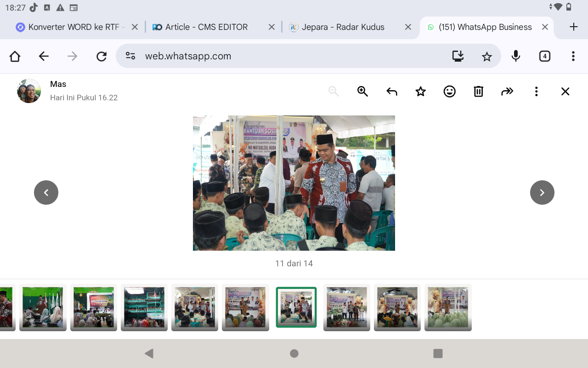Screen dimensions: 588x368
Task: Open the second-to-last thumbnail in the strip
Action: [x=397, y=307]
